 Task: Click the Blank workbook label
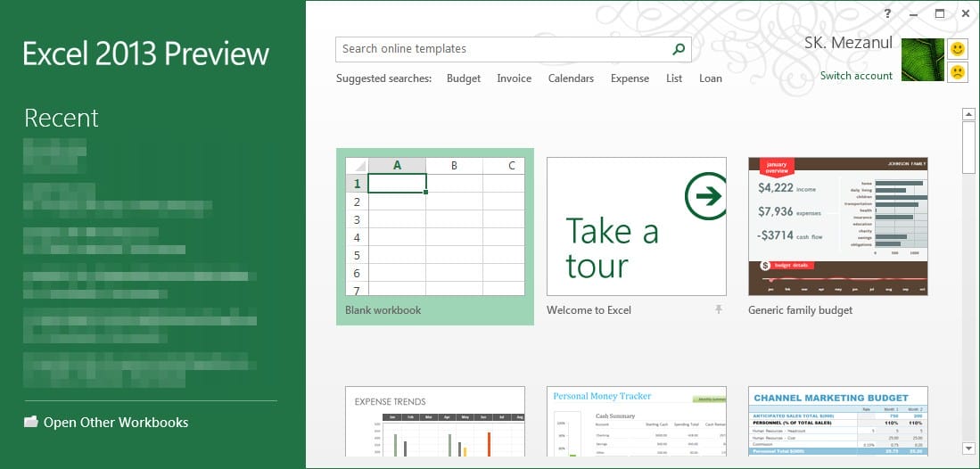pyautogui.click(x=383, y=310)
